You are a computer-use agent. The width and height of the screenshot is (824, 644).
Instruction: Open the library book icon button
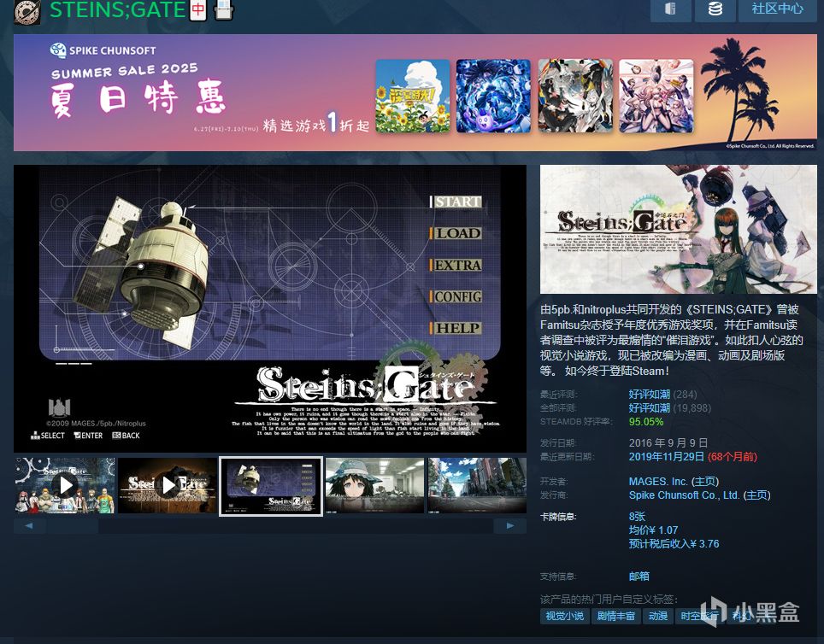tap(670, 9)
